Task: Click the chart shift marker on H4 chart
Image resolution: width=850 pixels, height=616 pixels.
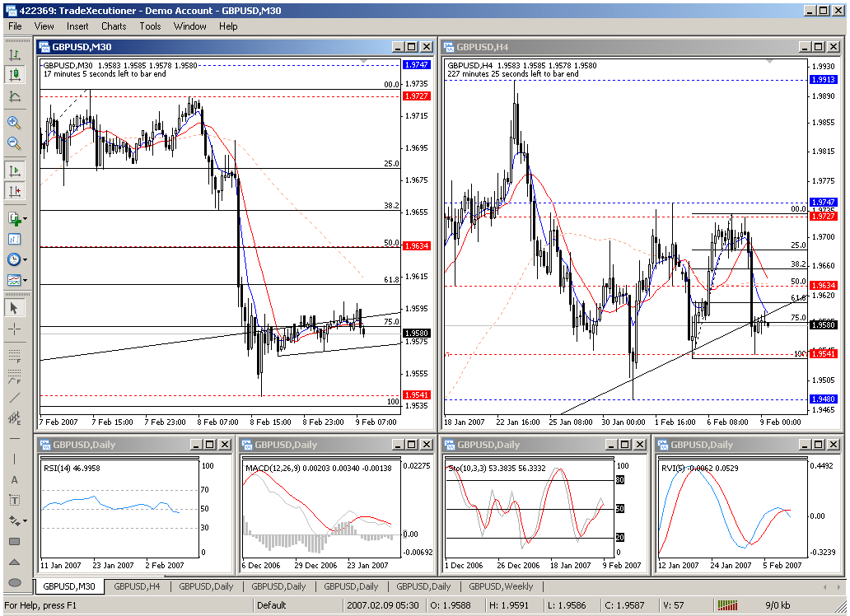Action: 769,61
